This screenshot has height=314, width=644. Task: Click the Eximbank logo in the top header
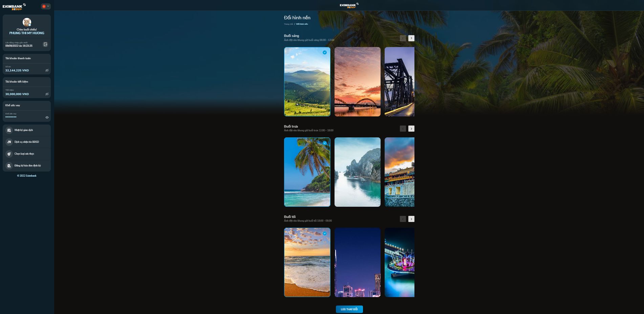tap(349, 5)
